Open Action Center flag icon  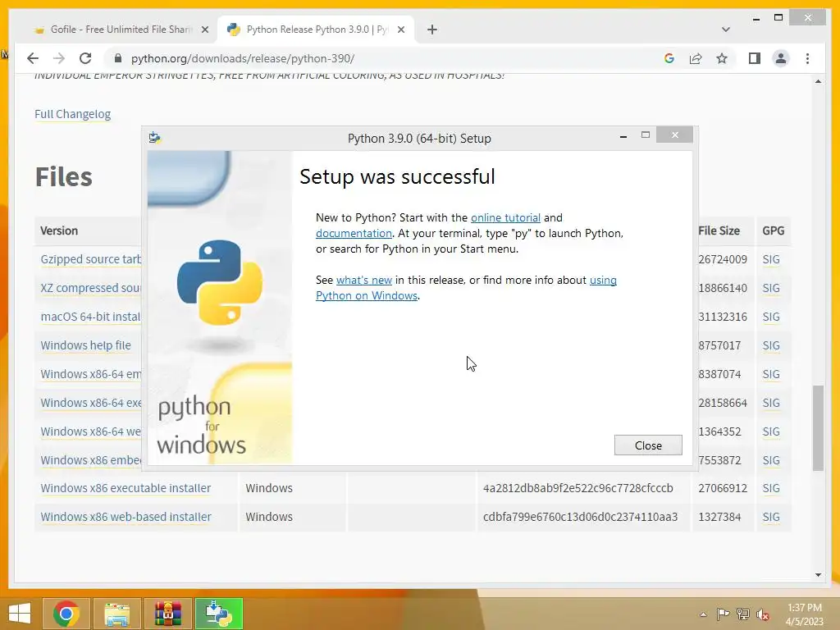click(723, 614)
